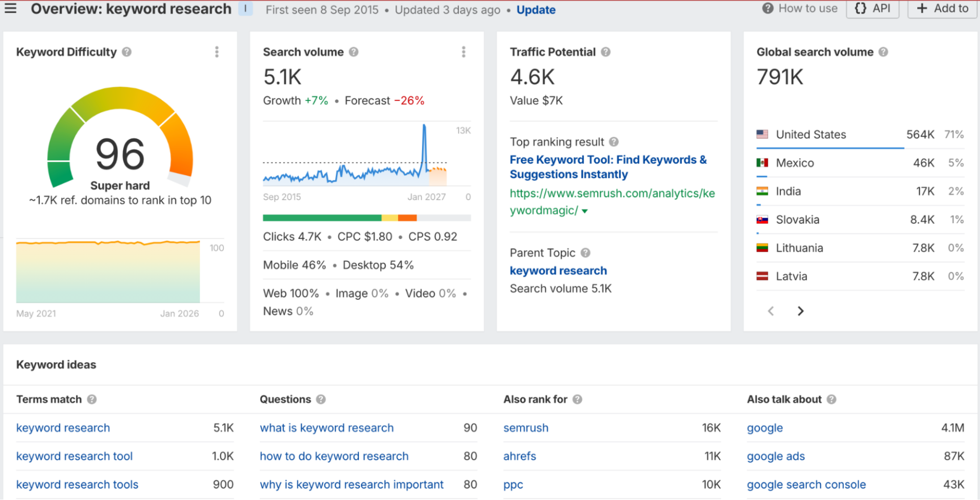Click the Top ranking result help icon
Screen dimensions: 980x500
[615, 141]
